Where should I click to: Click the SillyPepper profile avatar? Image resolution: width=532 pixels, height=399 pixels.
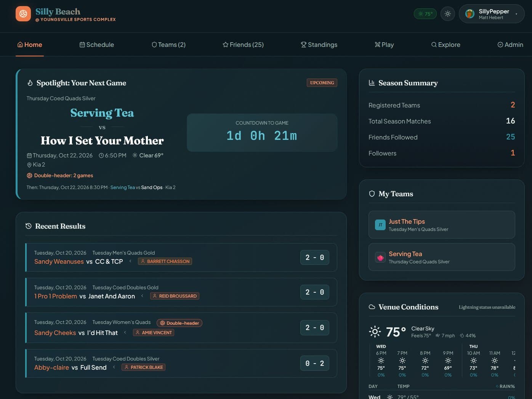point(470,14)
